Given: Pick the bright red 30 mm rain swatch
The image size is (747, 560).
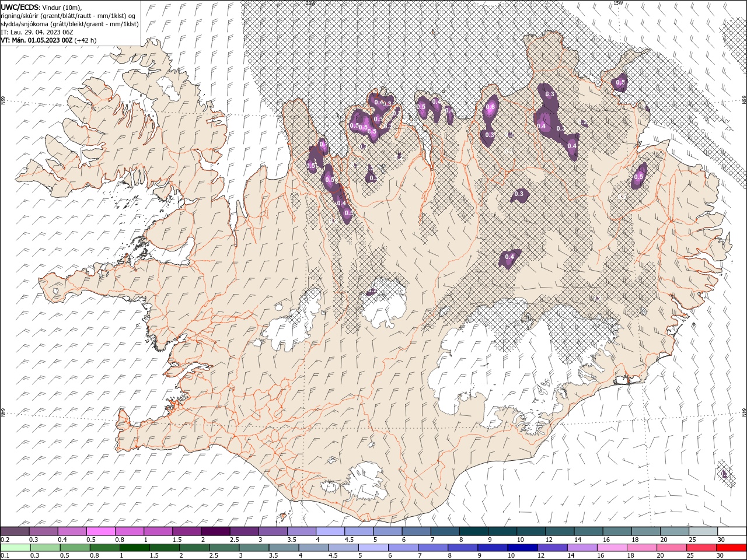Looking at the screenshot, I should (x=732, y=548).
